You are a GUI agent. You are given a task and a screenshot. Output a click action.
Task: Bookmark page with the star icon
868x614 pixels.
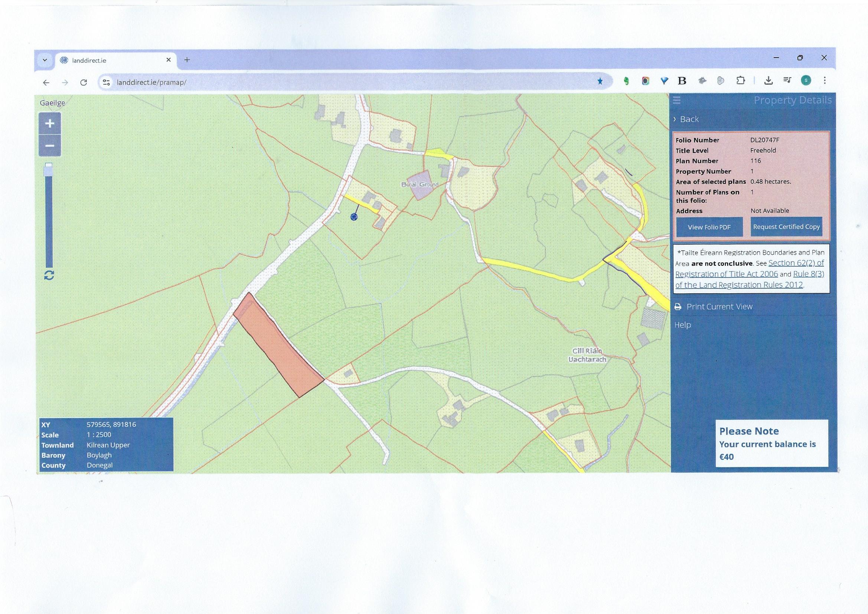pos(600,81)
